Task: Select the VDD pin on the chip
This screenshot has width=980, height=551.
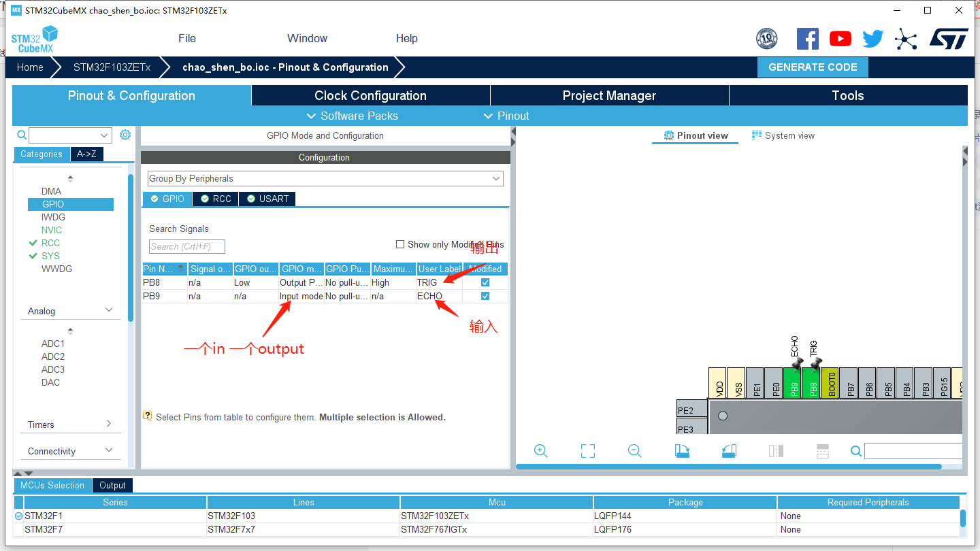Action: [x=718, y=383]
